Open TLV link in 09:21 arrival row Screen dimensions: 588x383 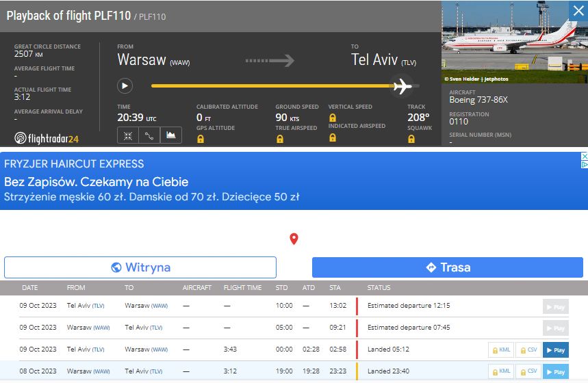[156, 328]
